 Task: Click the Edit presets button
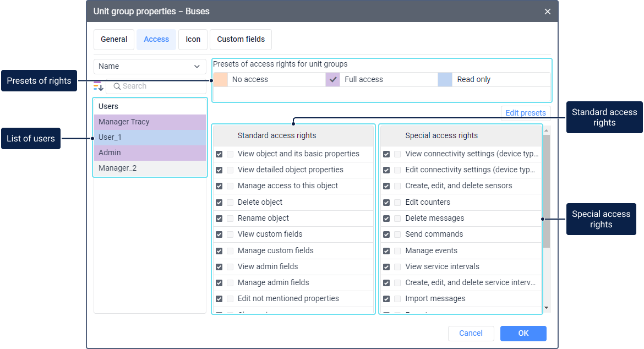[x=525, y=113]
